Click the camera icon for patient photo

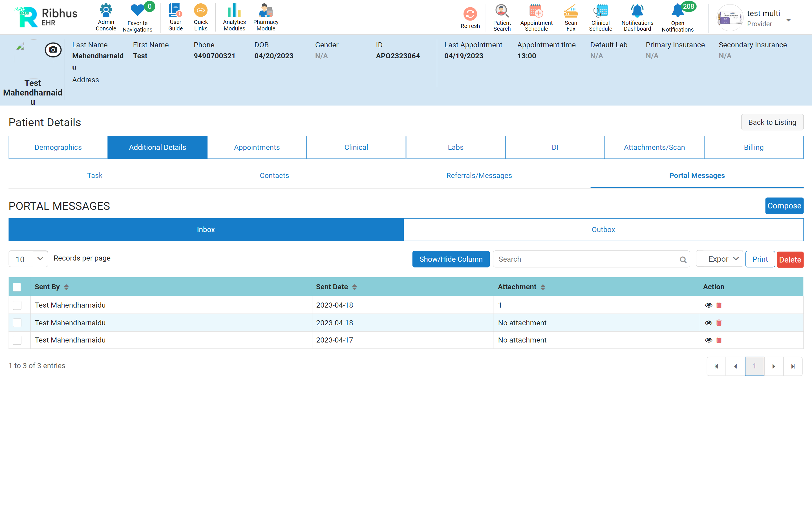(x=53, y=50)
